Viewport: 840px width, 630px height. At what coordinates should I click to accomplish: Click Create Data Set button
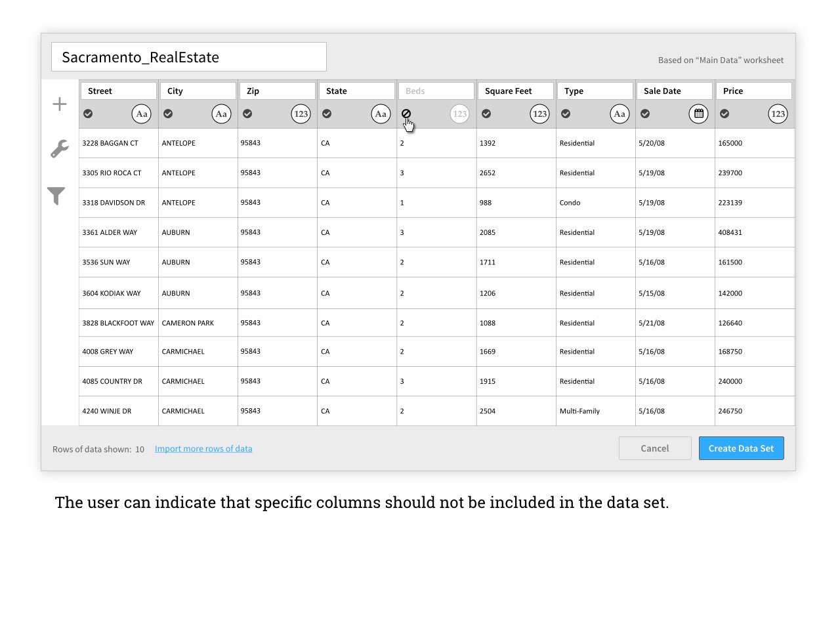742,448
